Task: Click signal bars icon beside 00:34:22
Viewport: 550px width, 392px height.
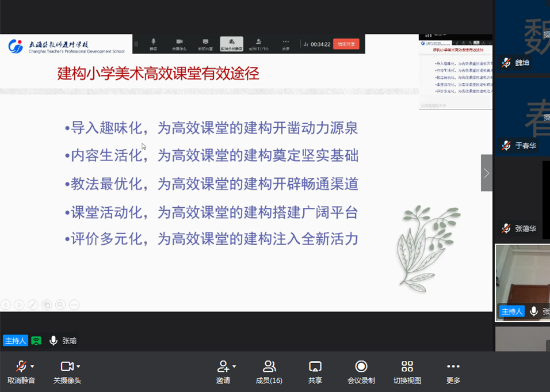Action: pos(305,44)
